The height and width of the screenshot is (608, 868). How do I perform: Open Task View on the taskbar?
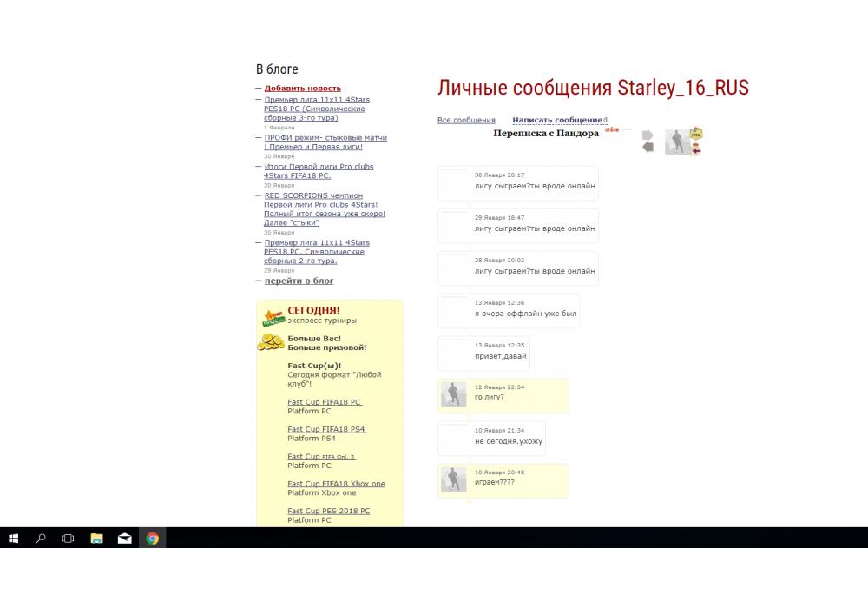click(68, 539)
